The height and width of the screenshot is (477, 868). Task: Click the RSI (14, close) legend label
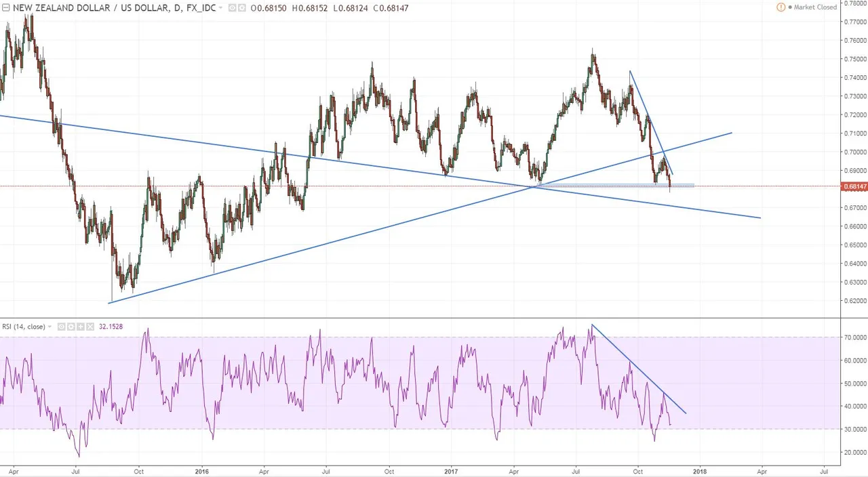(24, 327)
